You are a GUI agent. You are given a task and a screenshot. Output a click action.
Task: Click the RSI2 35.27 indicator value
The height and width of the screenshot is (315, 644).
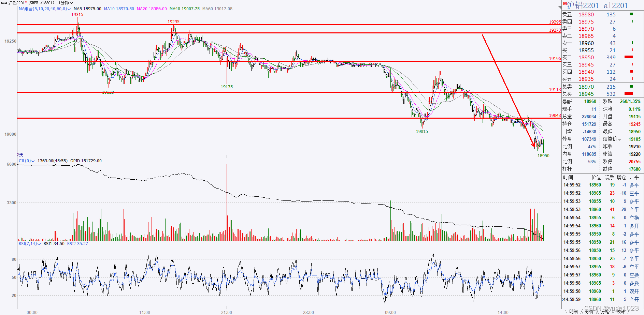[x=77, y=244]
